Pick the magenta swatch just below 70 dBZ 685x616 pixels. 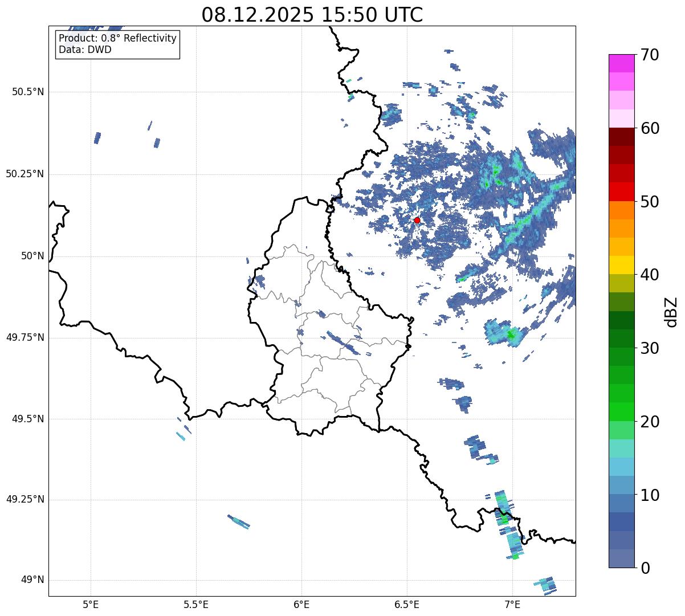point(622,63)
